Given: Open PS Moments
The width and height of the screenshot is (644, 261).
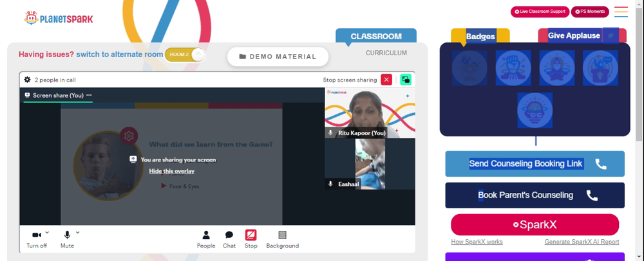Looking at the screenshot, I should coord(590,12).
